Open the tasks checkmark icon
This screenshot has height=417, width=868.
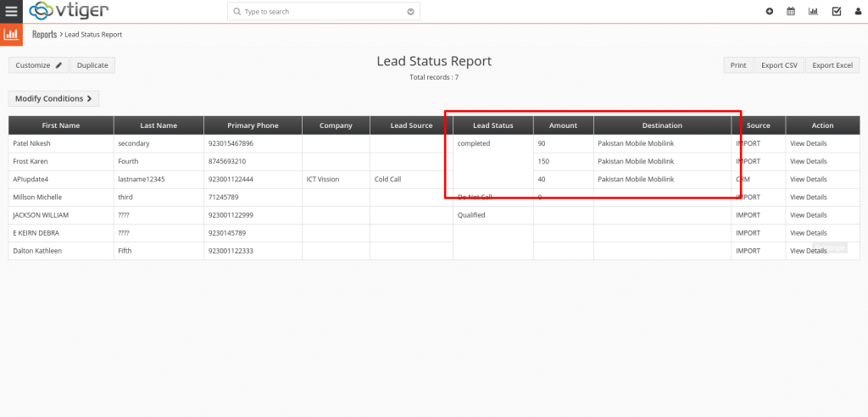[836, 12]
